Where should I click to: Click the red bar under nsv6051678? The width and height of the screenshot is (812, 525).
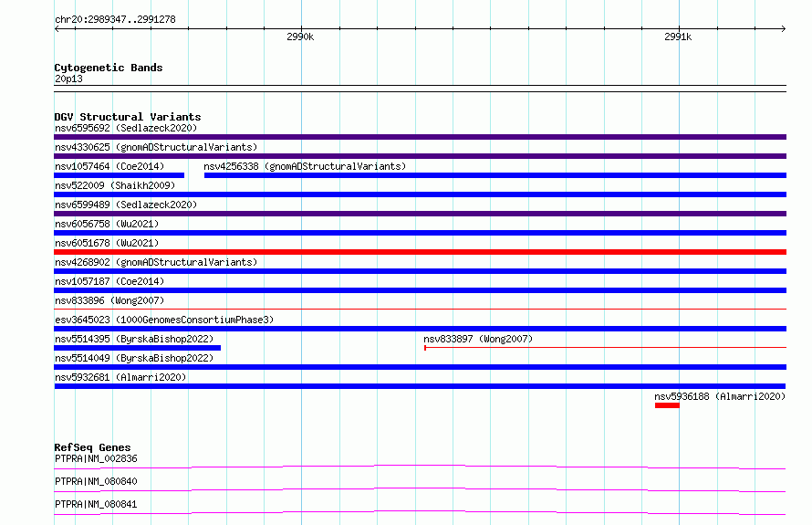(x=420, y=252)
